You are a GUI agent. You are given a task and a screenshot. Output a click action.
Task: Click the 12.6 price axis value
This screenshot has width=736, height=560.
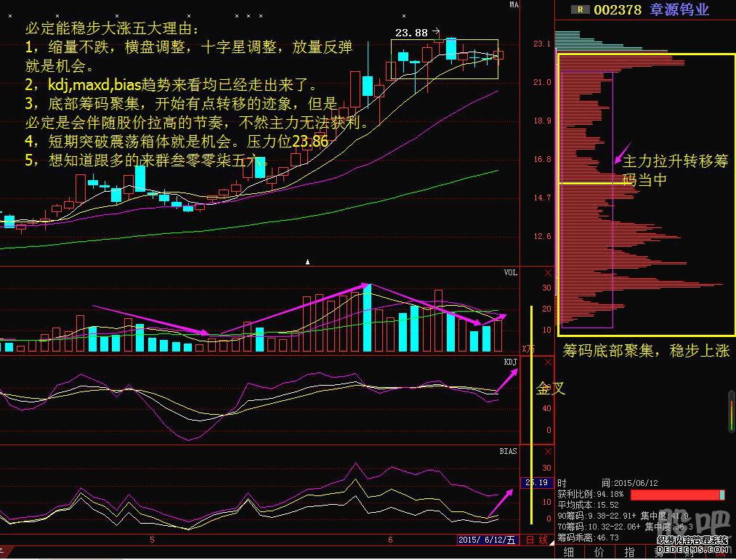[x=542, y=236]
